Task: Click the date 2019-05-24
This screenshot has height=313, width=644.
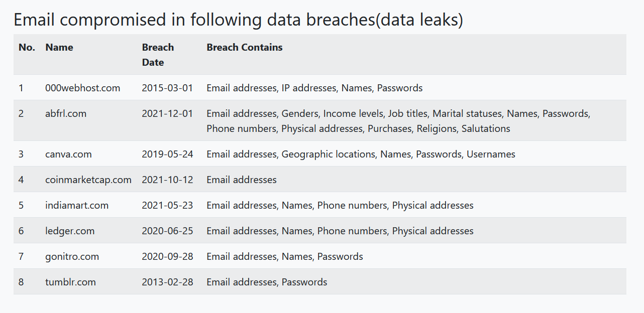Action: click(x=167, y=154)
